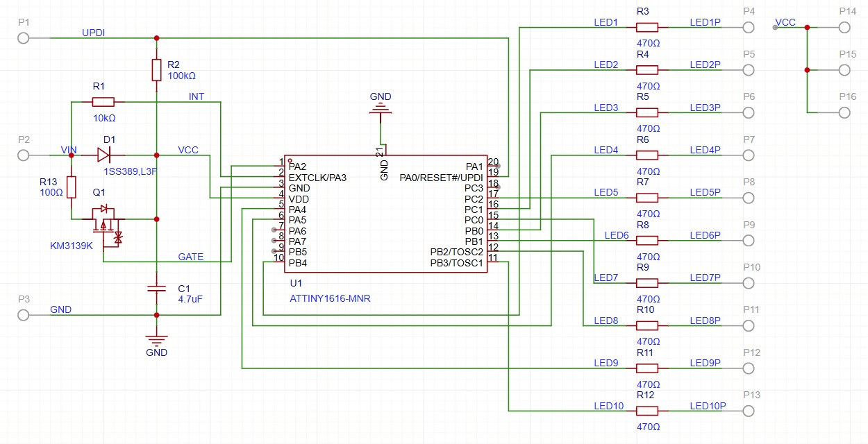The width and height of the screenshot is (868, 444).
Task: Click the P16 pad circle
Action: [844, 112]
